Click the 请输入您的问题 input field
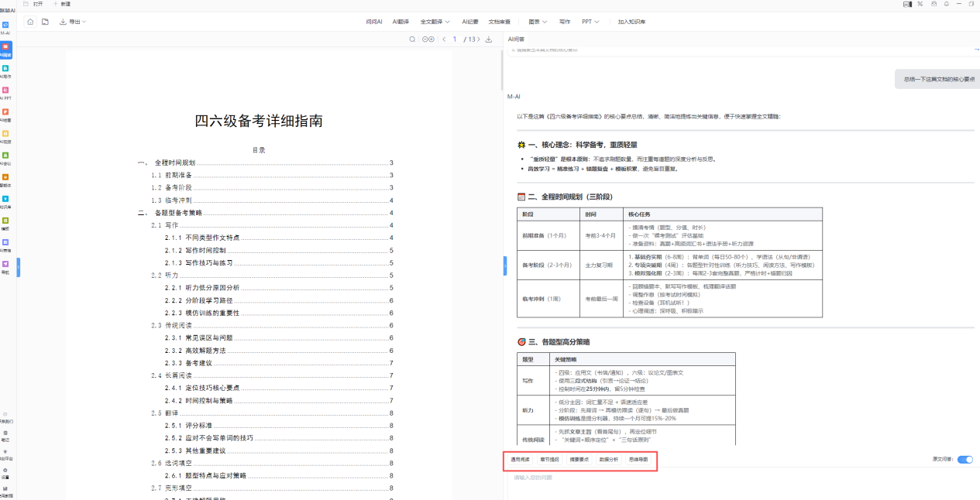 697,478
